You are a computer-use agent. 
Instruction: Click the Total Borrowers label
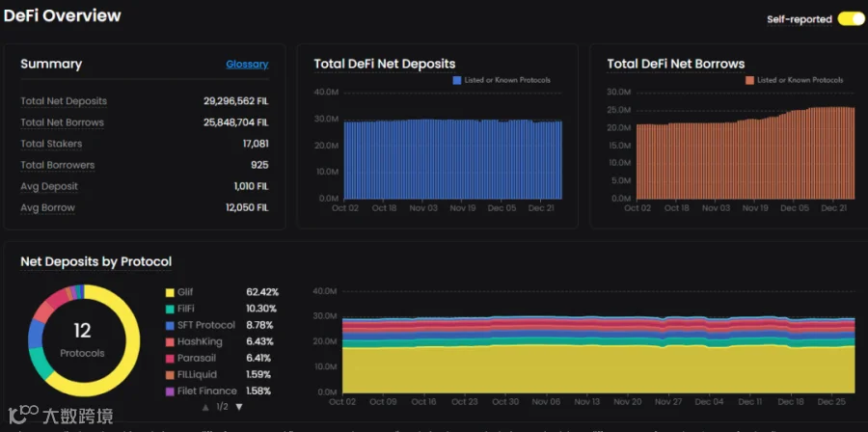coord(58,165)
